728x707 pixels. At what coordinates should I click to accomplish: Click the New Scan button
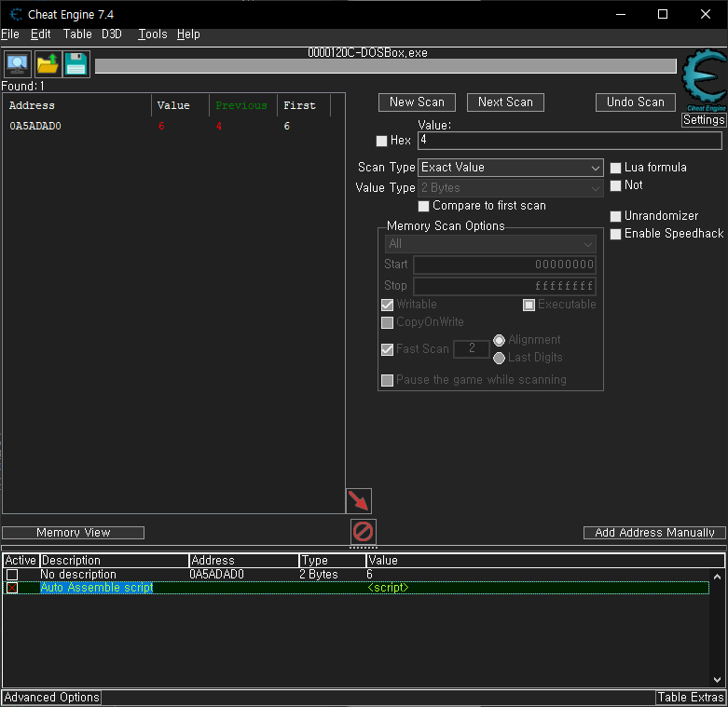pyautogui.click(x=417, y=102)
